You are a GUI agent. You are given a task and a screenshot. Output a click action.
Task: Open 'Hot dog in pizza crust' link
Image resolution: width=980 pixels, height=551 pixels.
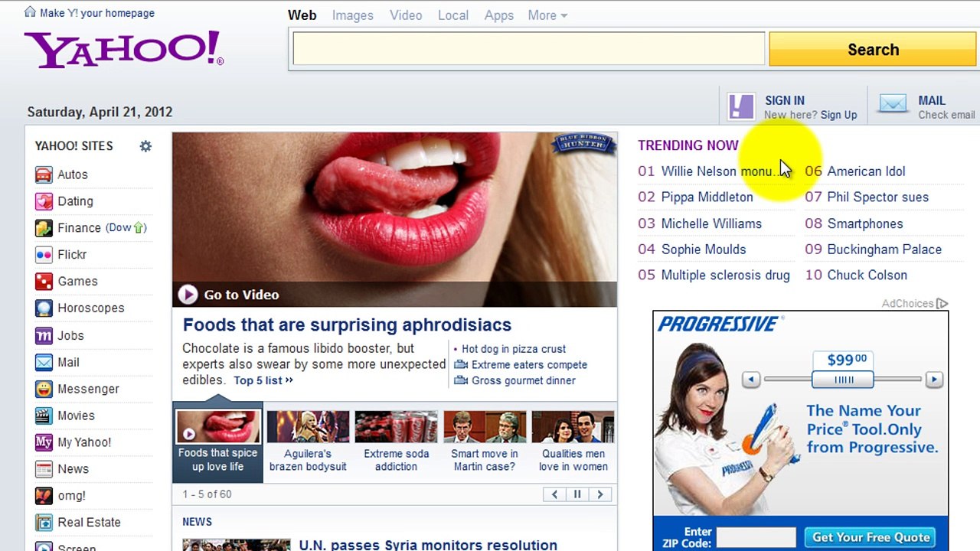pos(514,349)
